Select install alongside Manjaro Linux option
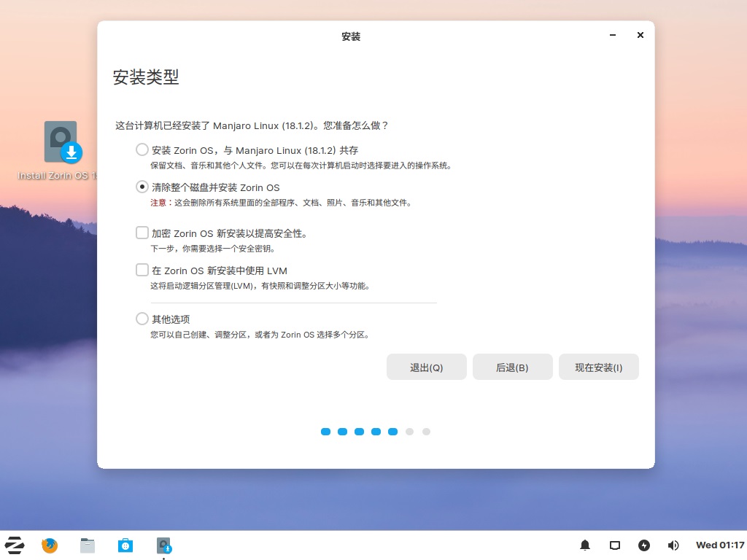 pos(142,149)
